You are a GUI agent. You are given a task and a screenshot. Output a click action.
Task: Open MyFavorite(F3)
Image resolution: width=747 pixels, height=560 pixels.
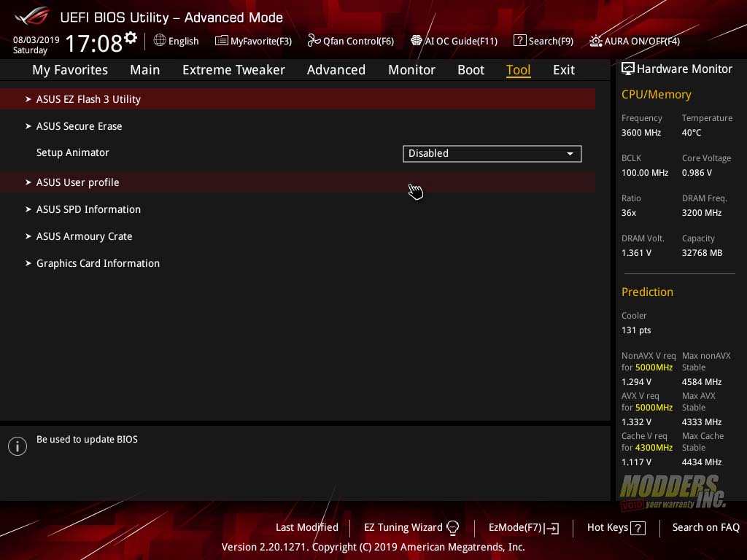253,41
